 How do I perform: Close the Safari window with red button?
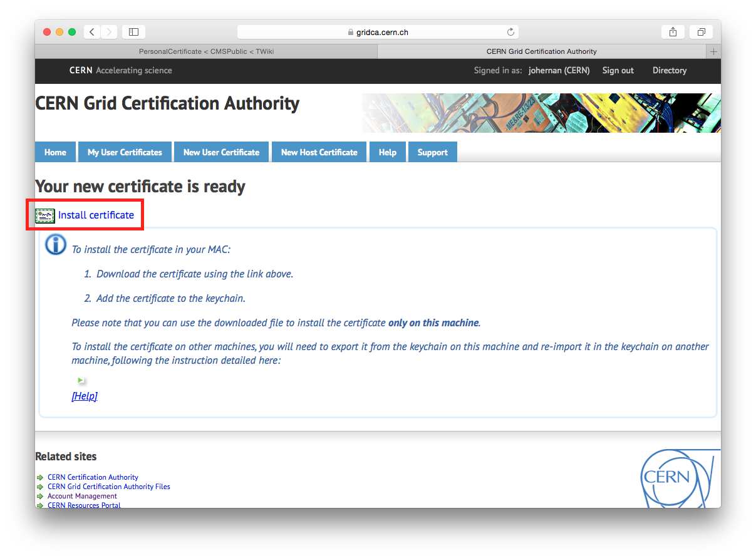(47, 32)
